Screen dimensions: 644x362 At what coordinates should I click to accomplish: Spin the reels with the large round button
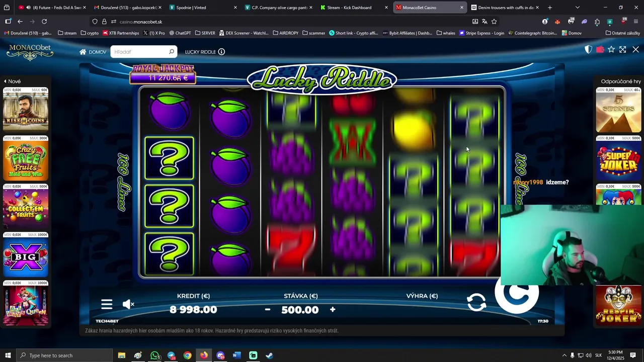click(517, 292)
